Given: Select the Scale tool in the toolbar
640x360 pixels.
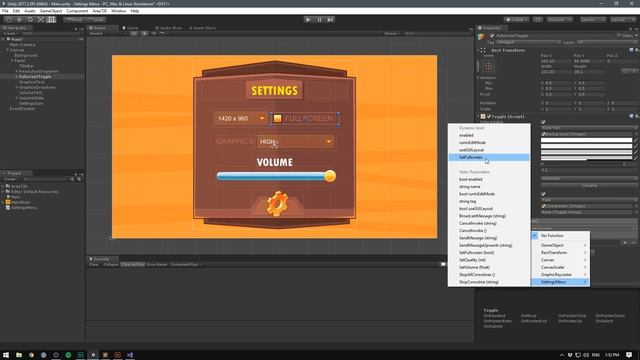Looking at the screenshot, I should click(x=40, y=20).
